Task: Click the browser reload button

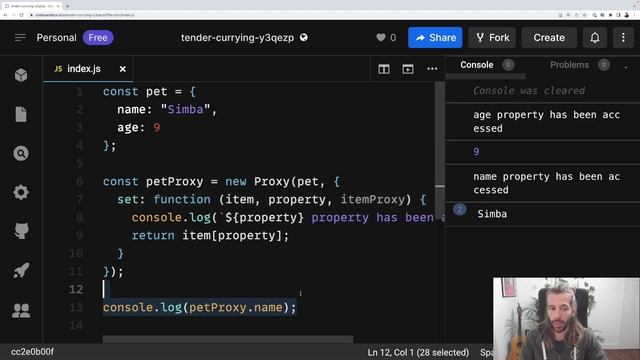Action: pyautogui.click(x=22, y=15)
